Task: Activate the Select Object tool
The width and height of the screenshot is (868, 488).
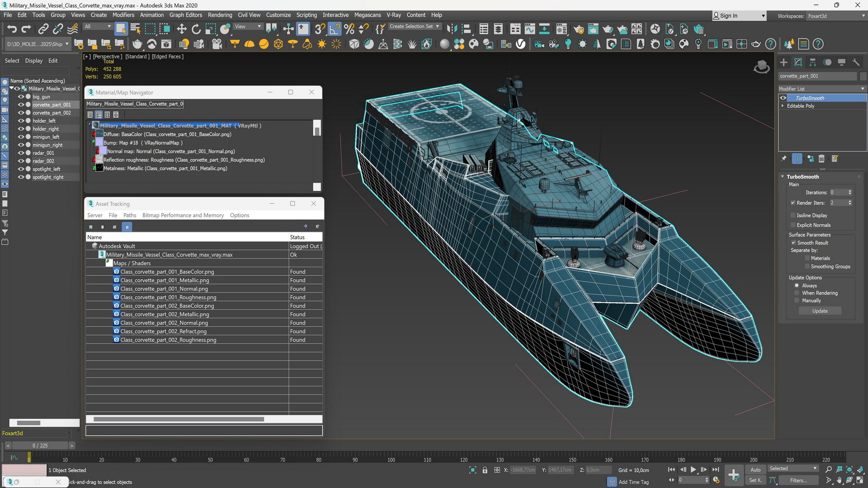Action: [x=121, y=29]
